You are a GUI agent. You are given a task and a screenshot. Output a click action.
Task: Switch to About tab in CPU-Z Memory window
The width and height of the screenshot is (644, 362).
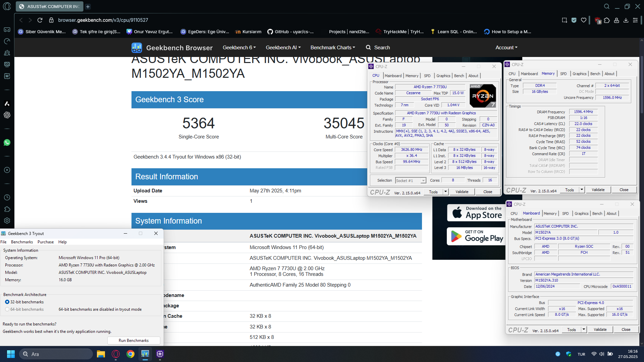[x=609, y=74]
